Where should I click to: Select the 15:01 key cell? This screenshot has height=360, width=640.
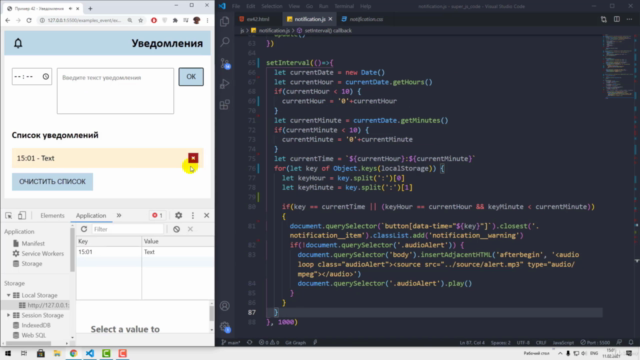tap(109, 252)
